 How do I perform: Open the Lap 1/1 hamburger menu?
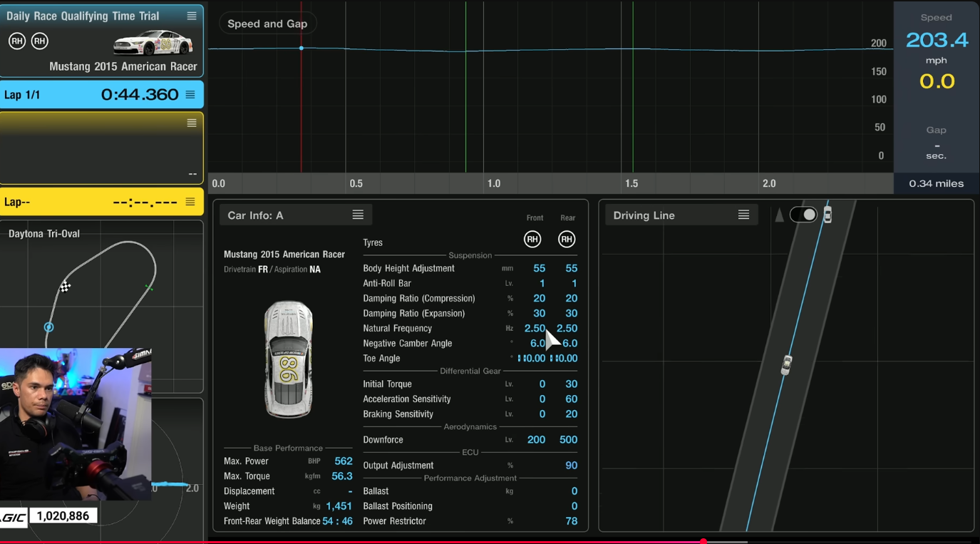(x=190, y=95)
